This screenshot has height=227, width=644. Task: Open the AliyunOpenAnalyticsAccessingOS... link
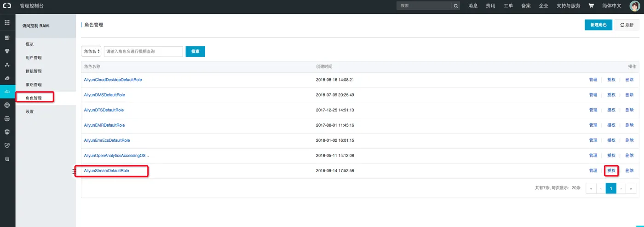click(116, 156)
